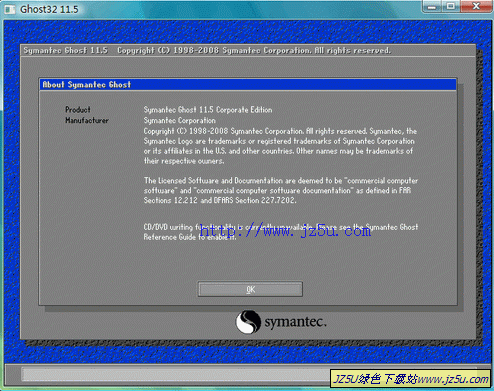Click 'Symantec Ghost 11.5 Corporate Edition' text
This screenshot has width=494, height=391.
(x=208, y=110)
